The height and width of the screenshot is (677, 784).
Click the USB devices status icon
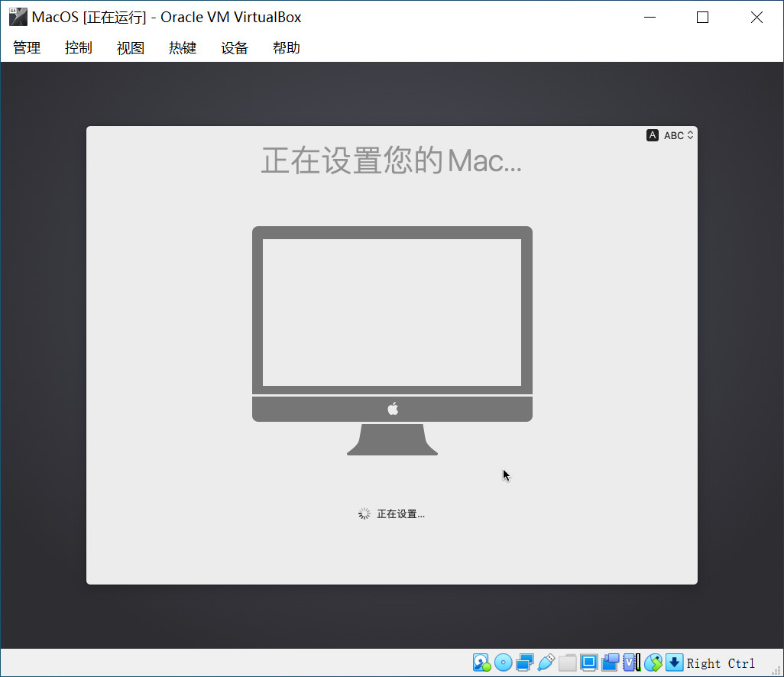546,663
